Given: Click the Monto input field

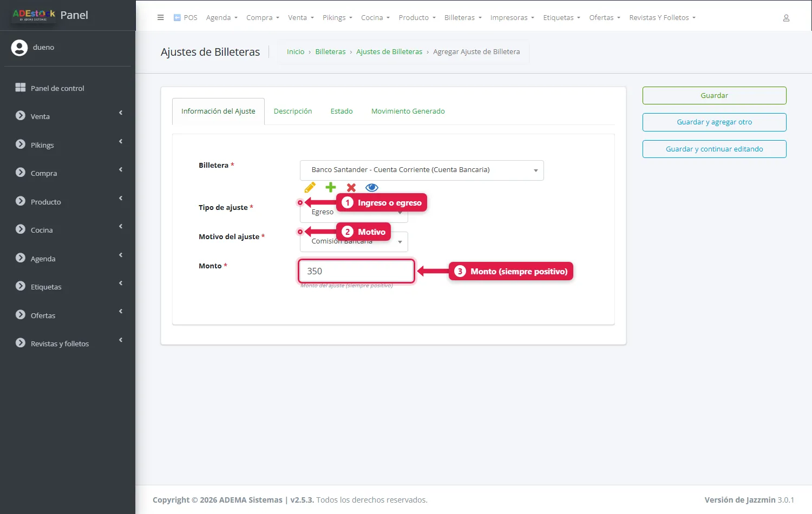Looking at the screenshot, I should [356, 271].
